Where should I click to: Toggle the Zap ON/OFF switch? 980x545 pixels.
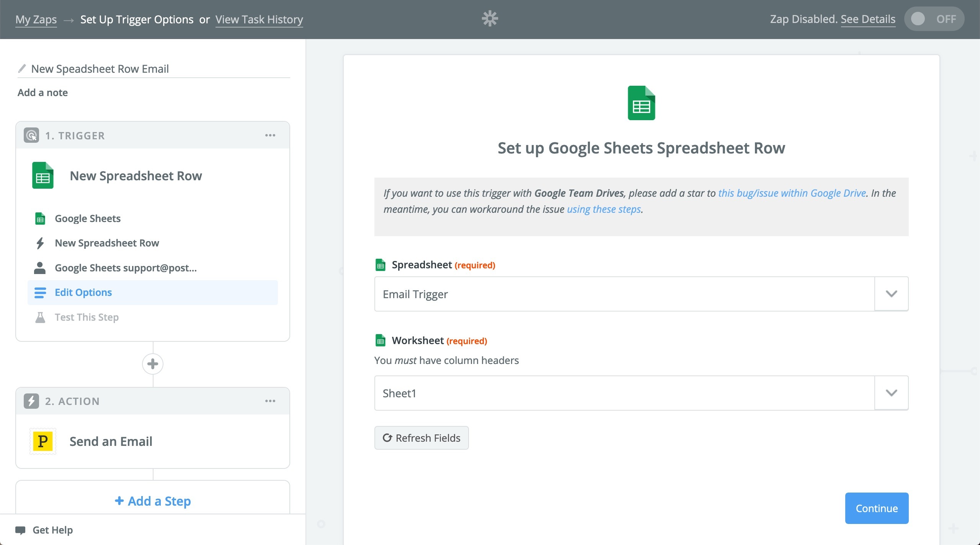click(934, 19)
